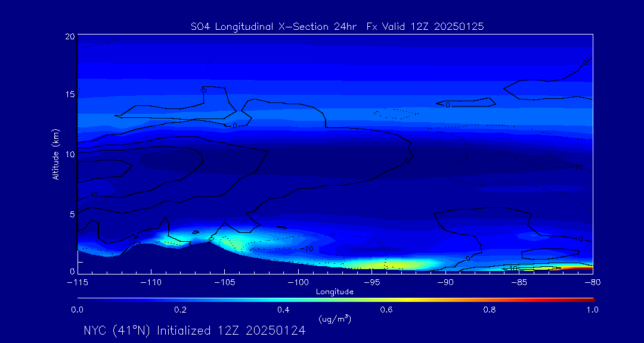Click the "10" contour label near 6 km altitude
644x343 pixels.
point(94,195)
